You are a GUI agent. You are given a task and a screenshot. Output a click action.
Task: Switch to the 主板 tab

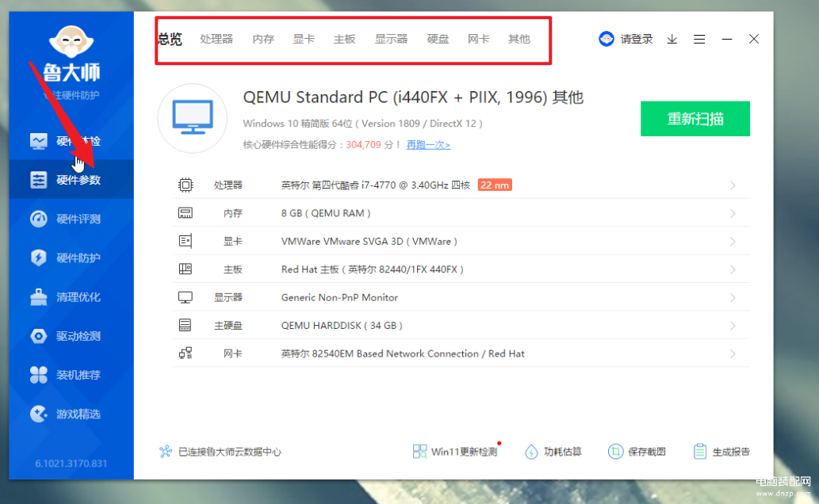click(344, 39)
